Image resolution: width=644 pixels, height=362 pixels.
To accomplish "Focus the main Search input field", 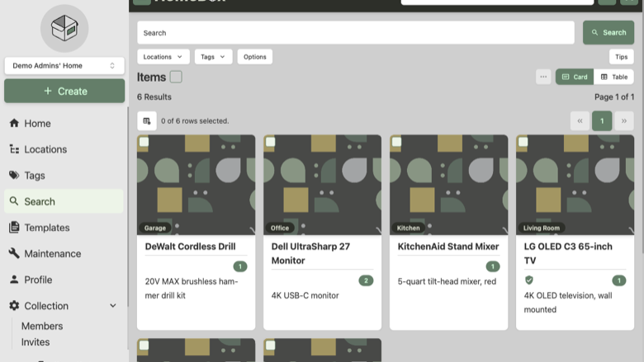I will tap(356, 33).
